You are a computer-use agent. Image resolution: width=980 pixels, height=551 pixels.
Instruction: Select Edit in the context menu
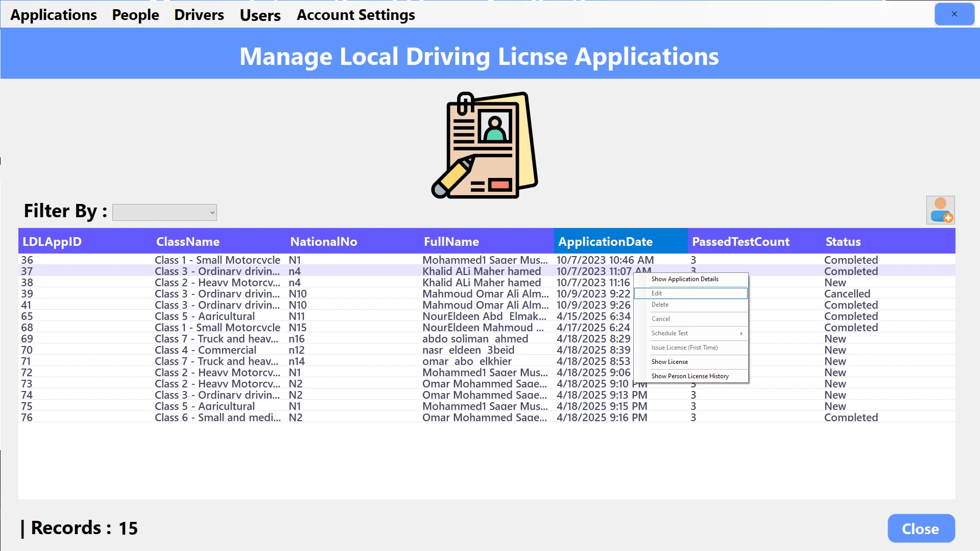(x=691, y=293)
